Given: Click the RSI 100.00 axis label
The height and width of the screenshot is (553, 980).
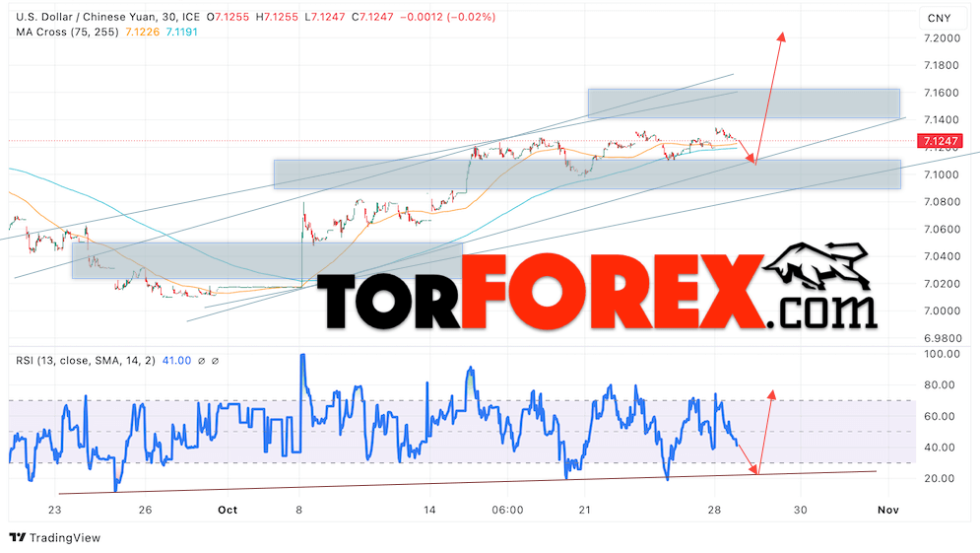Looking at the screenshot, I should tap(942, 354).
